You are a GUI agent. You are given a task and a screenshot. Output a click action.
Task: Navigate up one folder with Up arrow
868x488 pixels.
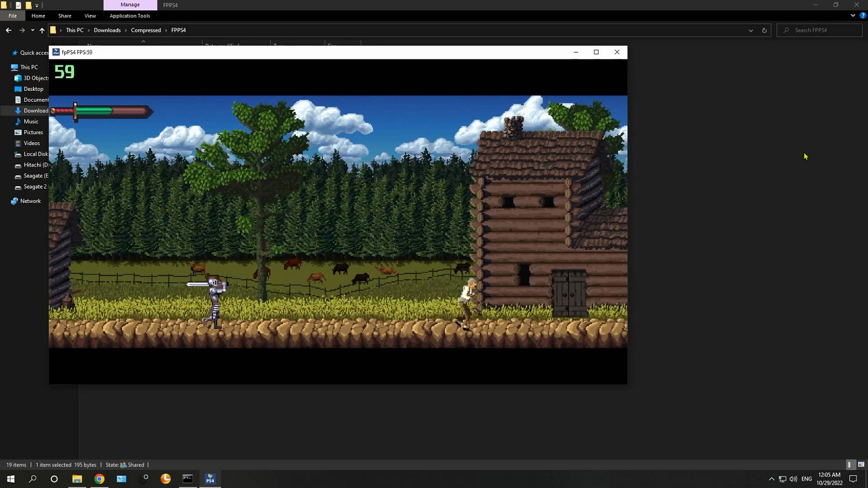[42, 30]
